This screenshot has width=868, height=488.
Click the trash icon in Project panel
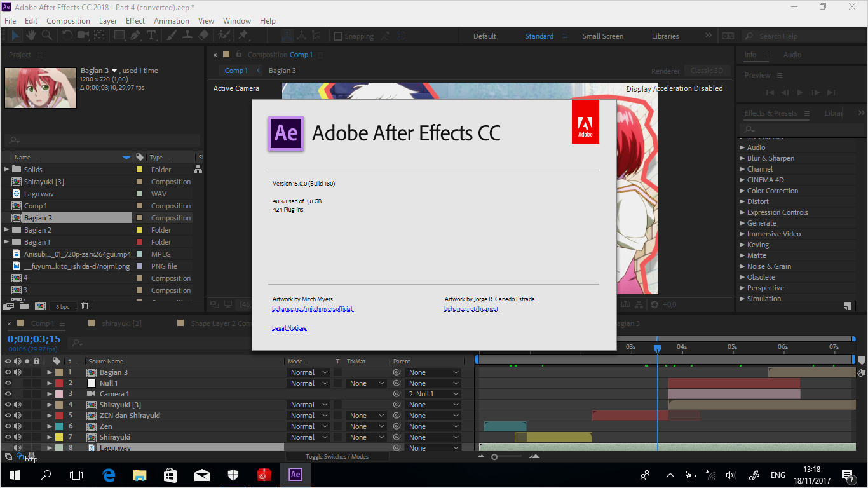pyautogui.click(x=85, y=306)
